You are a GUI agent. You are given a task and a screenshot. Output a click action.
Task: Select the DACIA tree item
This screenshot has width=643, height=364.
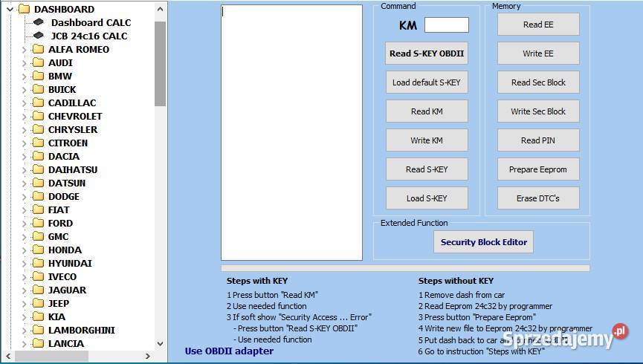[64, 156]
